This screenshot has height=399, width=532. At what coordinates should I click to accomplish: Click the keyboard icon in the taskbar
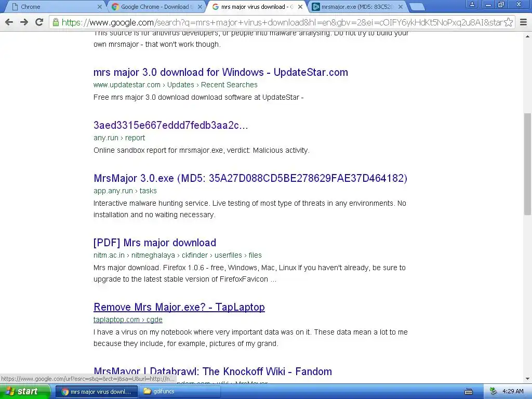(x=469, y=392)
